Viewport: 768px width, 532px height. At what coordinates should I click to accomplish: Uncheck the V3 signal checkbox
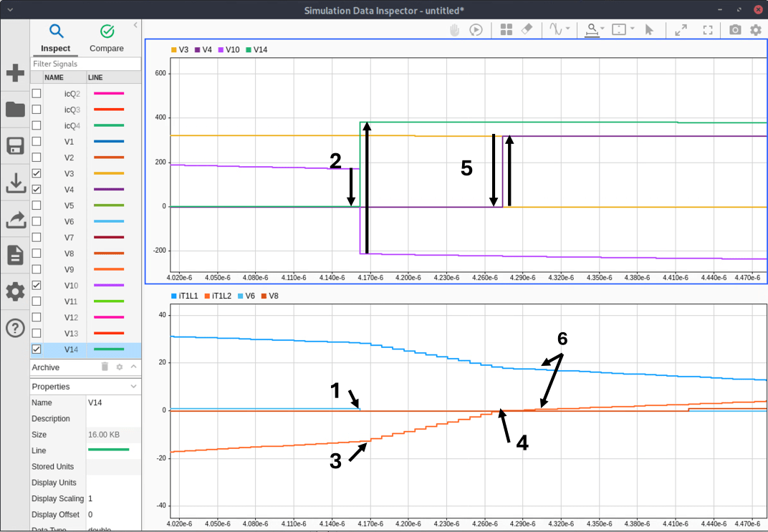[37, 173]
